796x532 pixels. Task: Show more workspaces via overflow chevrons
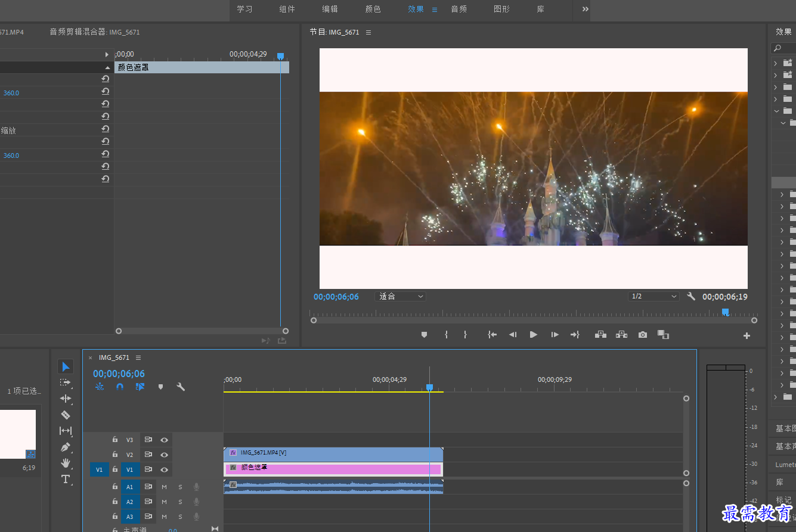pos(585,9)
